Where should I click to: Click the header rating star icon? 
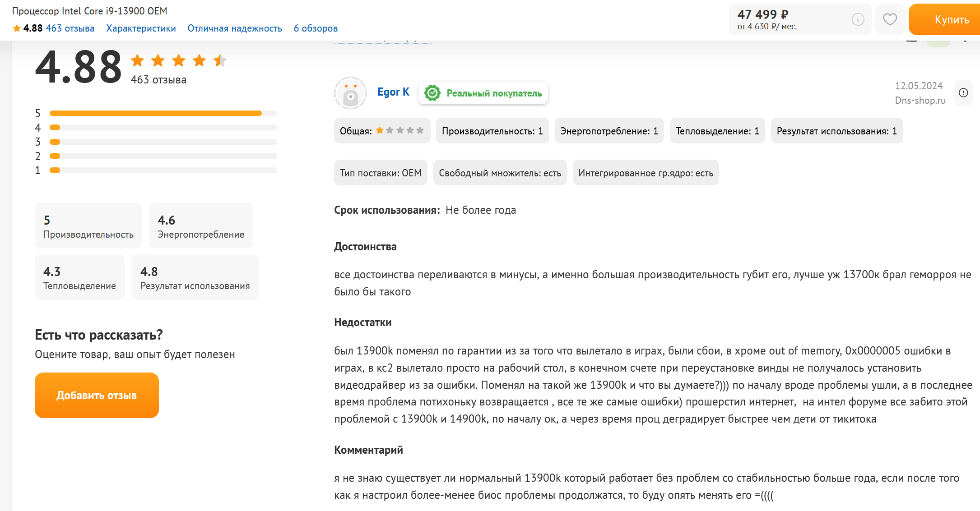pos(17,28)
